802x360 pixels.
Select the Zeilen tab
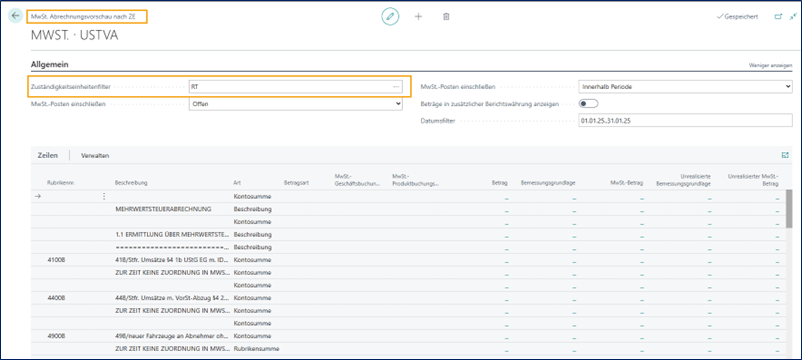click(x=48, y=155)
